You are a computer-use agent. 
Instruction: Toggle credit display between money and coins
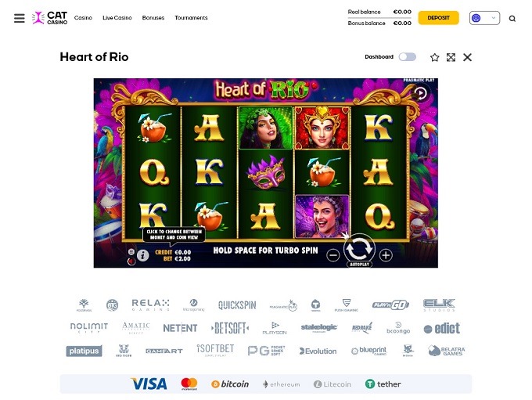point(173,255)
